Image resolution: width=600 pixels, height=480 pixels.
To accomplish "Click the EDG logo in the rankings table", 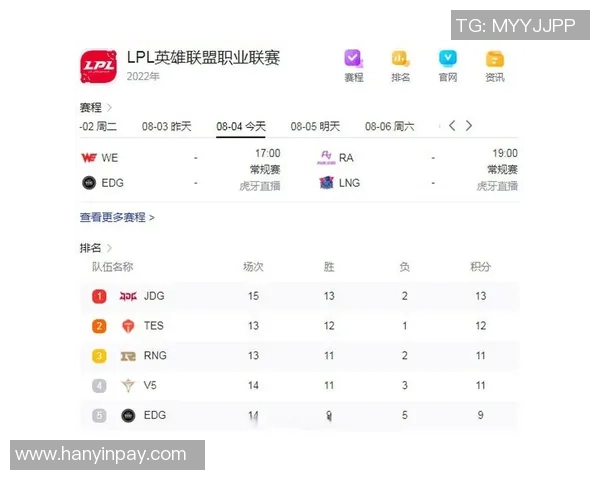I will (x=128, y=415).
